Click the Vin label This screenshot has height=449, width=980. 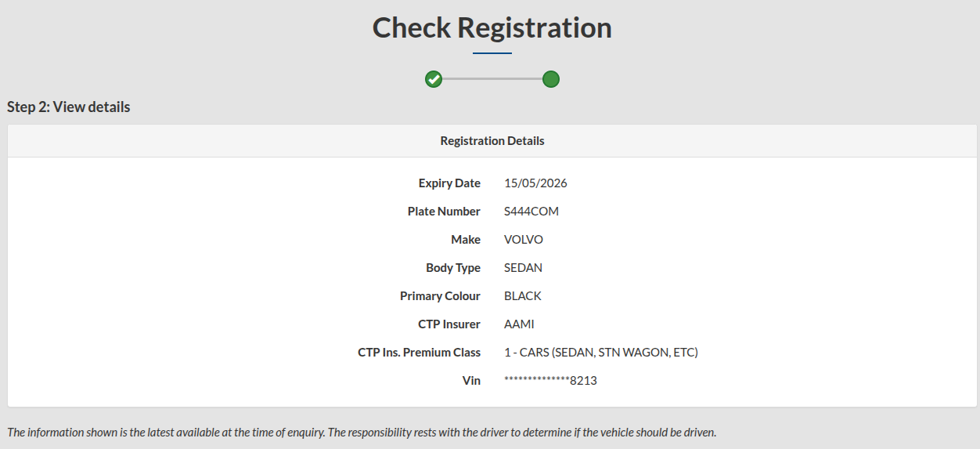pos(471,381)
